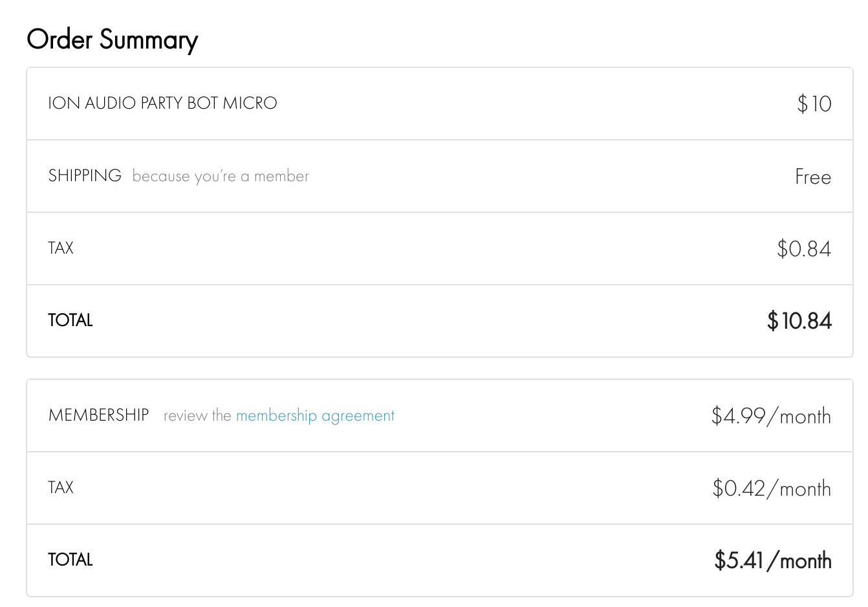Click the TAX label above the $10.84 total
The image size is (868, 607).
tap(61, 248)
